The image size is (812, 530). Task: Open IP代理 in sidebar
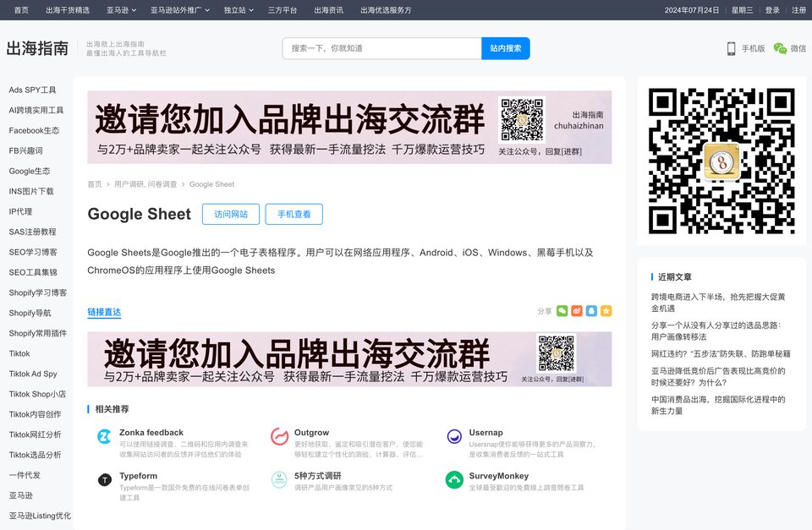click(20, 211)
